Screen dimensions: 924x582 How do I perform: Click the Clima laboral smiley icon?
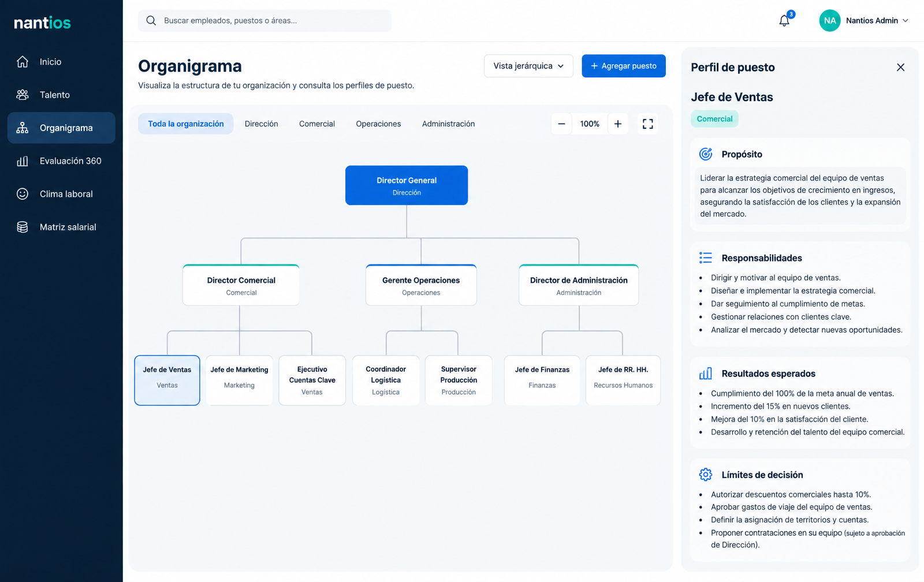pyautogui.click(x=23, y=194)
